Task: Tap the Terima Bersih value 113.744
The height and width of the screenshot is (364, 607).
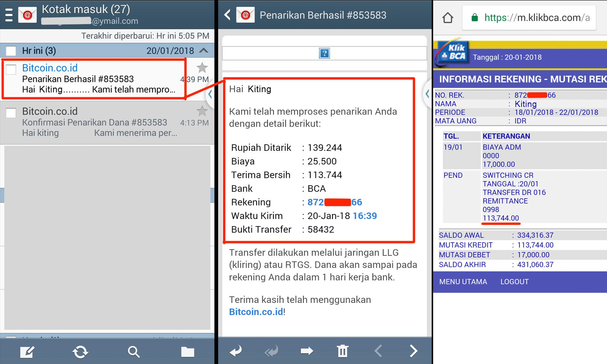Action: coord(325,175)
